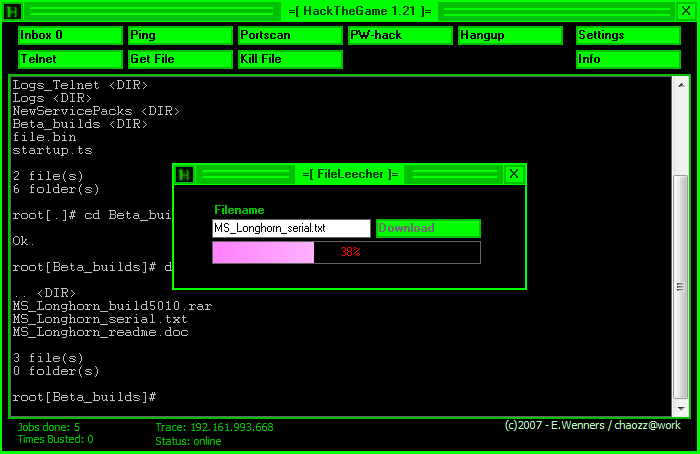This screenshot has height=454, width=700.
Task: Run the Ping tool
Action: [180, 35]
